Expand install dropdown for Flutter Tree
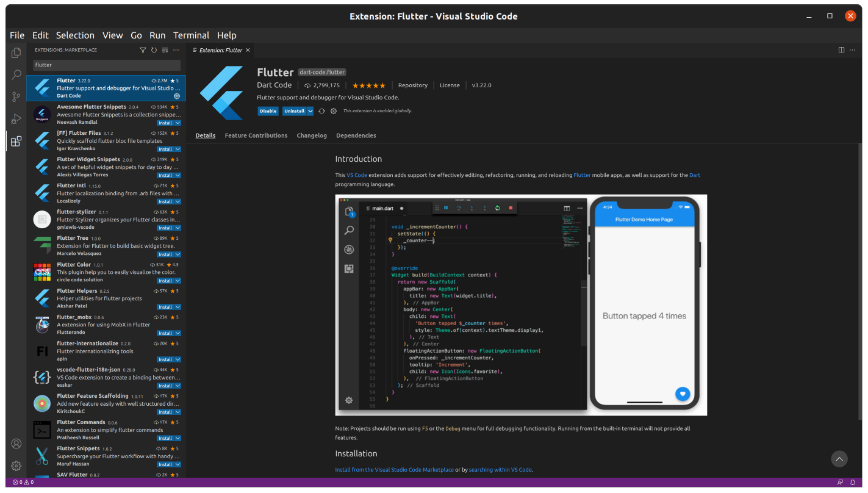Image resolution: width=868 pixels, height=493 pixels. pyautogui.click(x=178, y=254)
